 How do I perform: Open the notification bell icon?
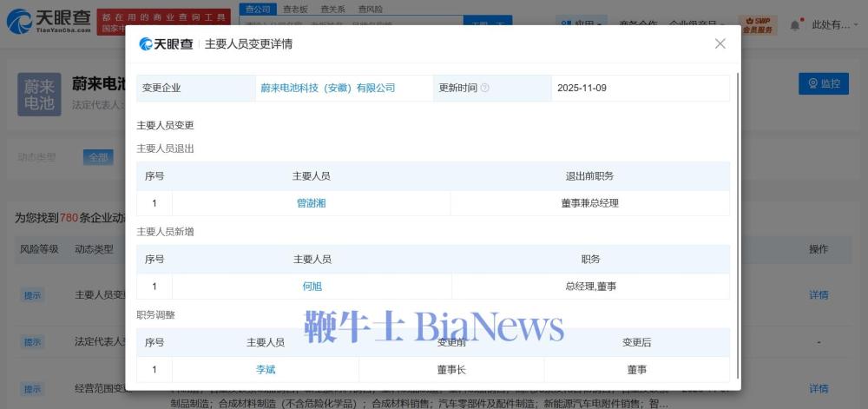point(795,25)
